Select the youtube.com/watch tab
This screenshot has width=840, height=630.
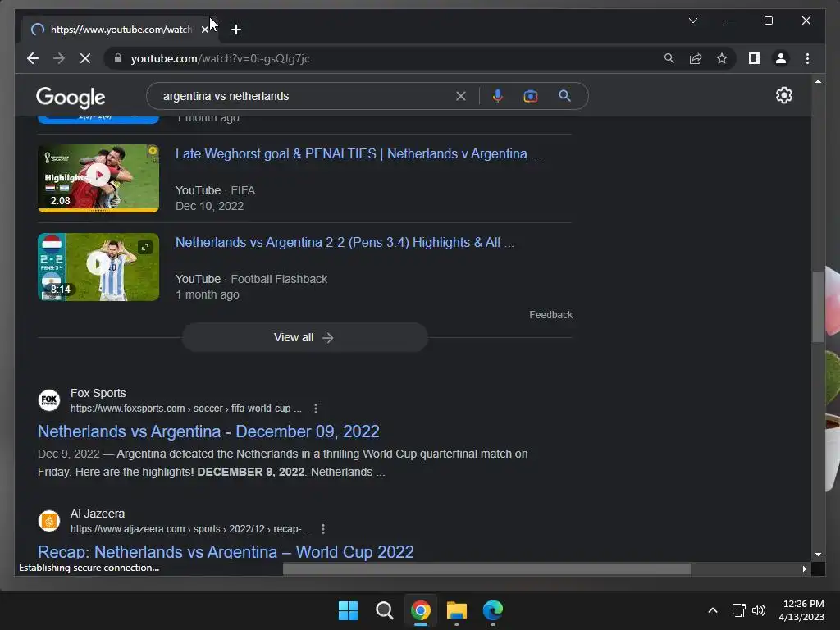tap(118, 30)
